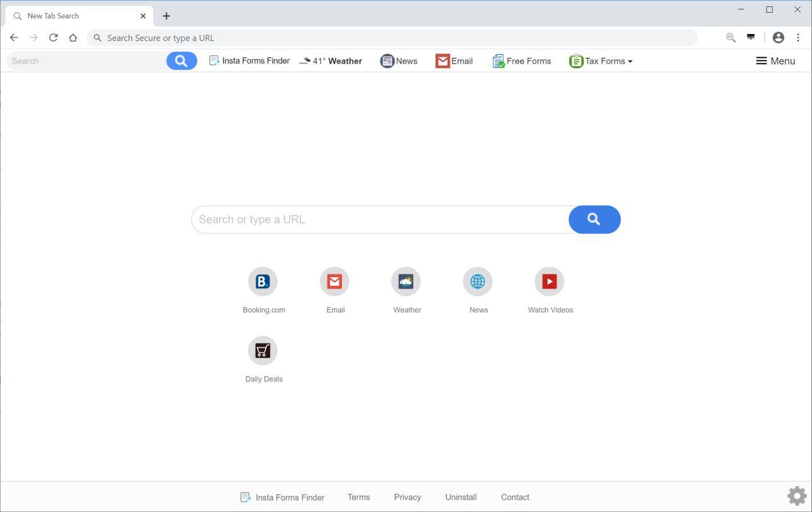Image resolution: width=812 pixels, height=512 pixels.
Task: Click inside the center search input field
Action: (379, 219)
